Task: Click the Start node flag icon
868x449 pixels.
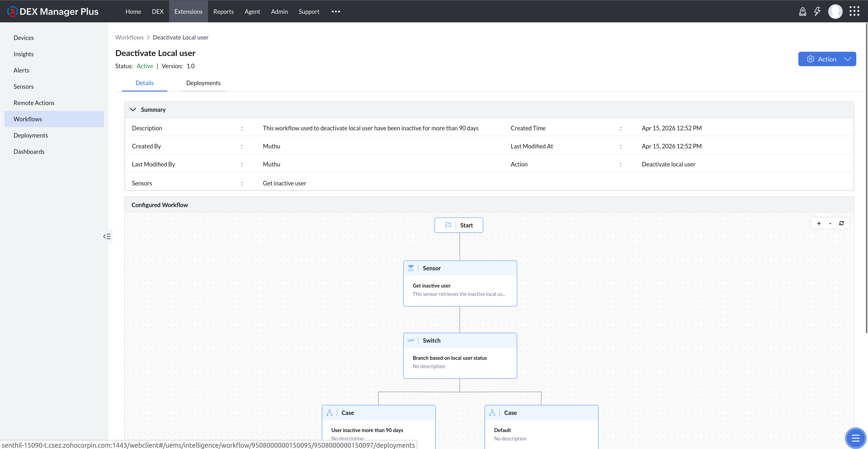Action: pyautogui.click(x=448, y=225)
